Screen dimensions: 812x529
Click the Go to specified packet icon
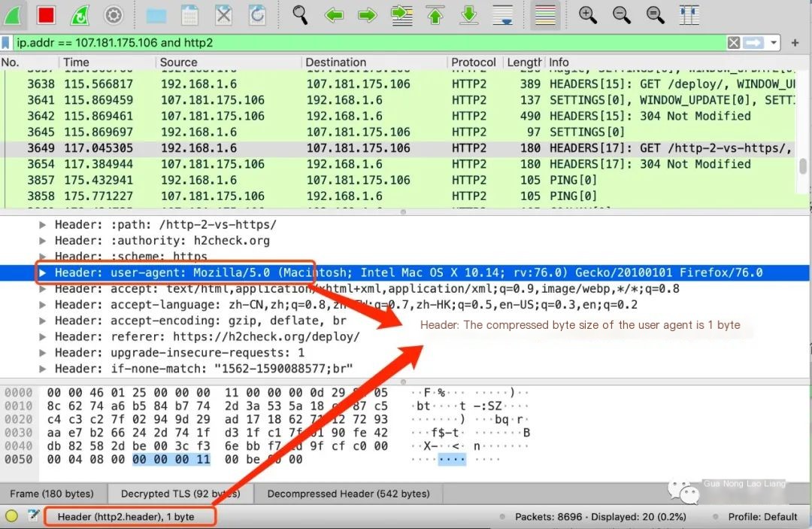tap(401, 15)
